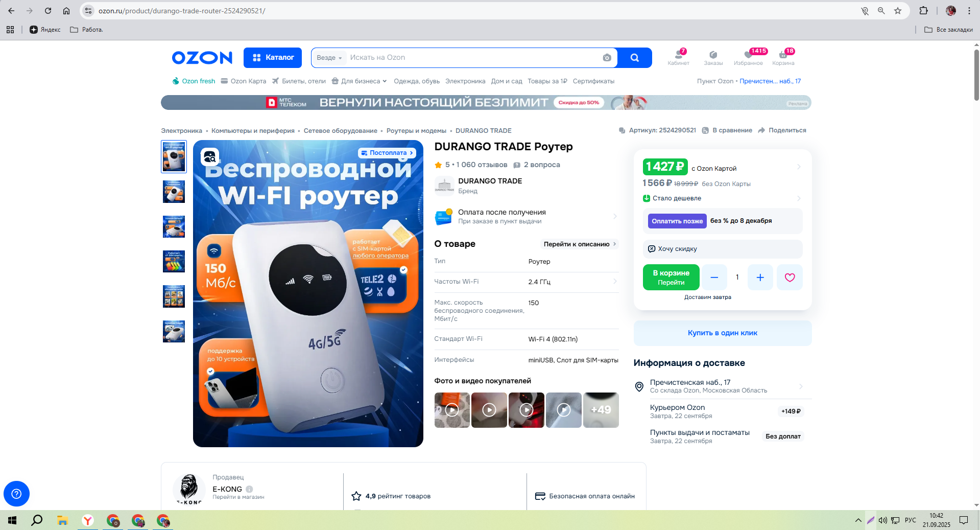This screenshot has height=530, width=980.
Task: Open Избранное favorites icon with 1415 badge
Action: [x=749, y=57]
